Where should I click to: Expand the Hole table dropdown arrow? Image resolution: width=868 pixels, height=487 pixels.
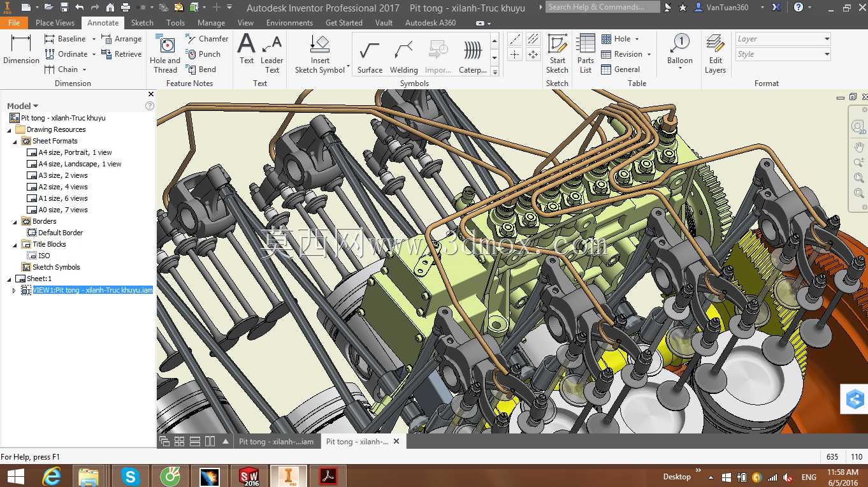(x=637, y=39)
